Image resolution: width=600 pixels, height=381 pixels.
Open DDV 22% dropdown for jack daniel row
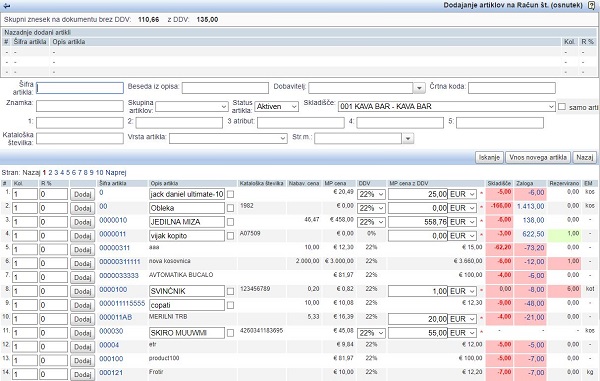371,194
